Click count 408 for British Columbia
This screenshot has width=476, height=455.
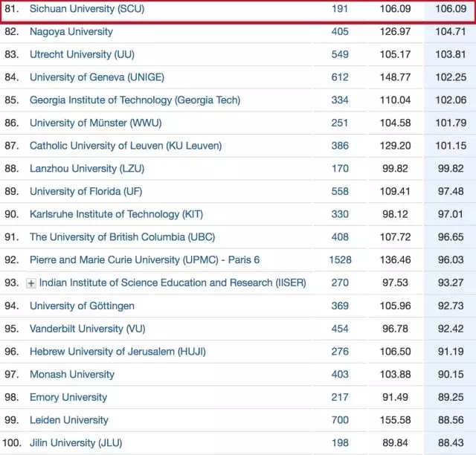pyautogui.click(x=340, y=236)
